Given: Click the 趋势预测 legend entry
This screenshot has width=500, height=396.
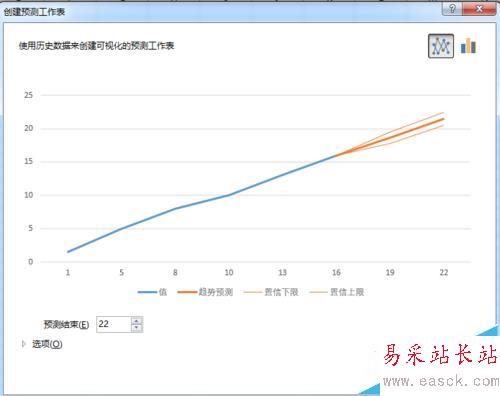Looking at the screenshot, I should (x=205, y=292).
